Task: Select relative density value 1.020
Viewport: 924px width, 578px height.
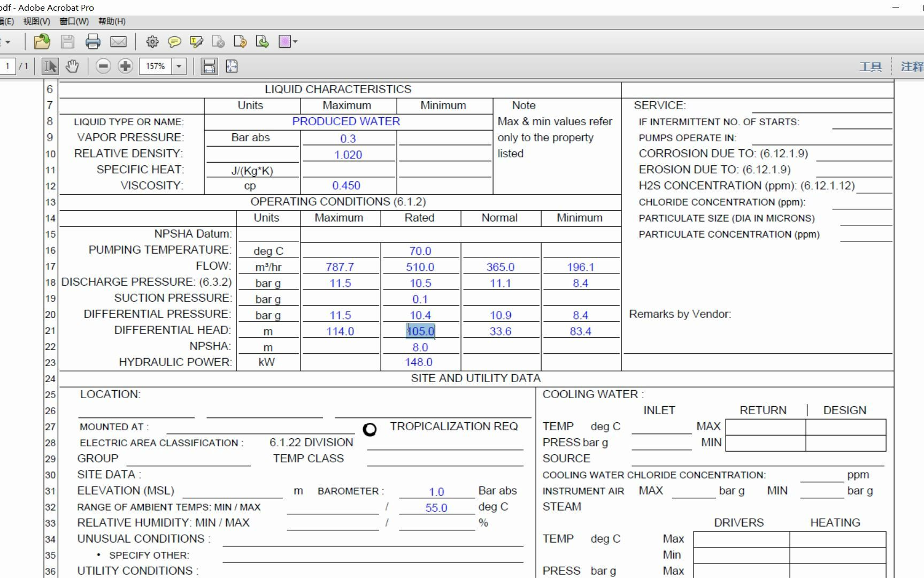Action: click(x=348, y=155)
